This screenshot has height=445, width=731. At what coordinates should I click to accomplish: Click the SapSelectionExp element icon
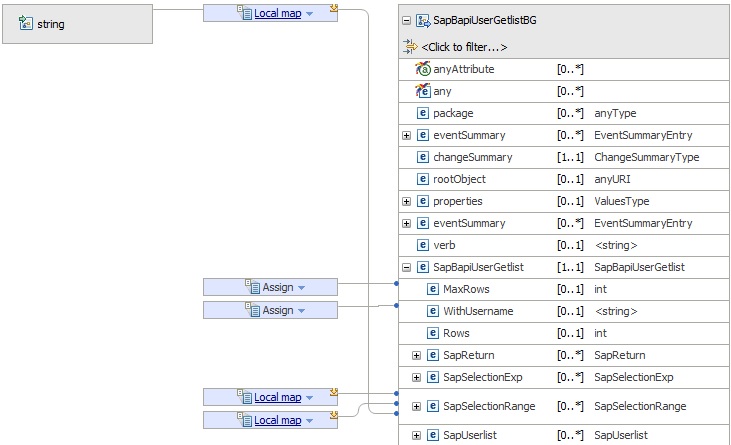pyautogui.click(x=433, y=377)
